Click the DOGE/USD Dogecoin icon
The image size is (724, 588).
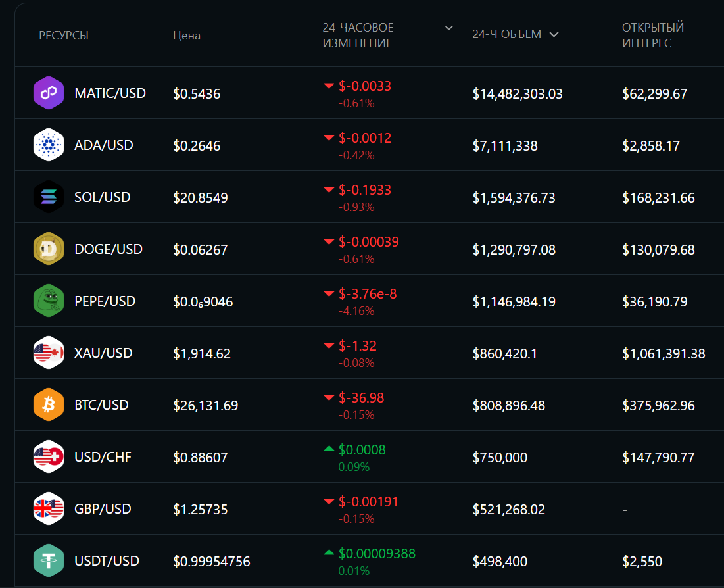click(49, 249)
